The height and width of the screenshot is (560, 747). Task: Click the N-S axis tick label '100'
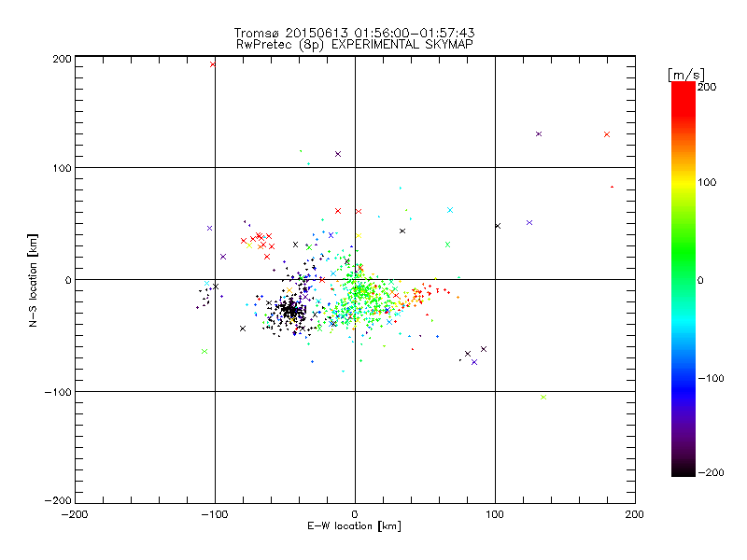(62, 168)
